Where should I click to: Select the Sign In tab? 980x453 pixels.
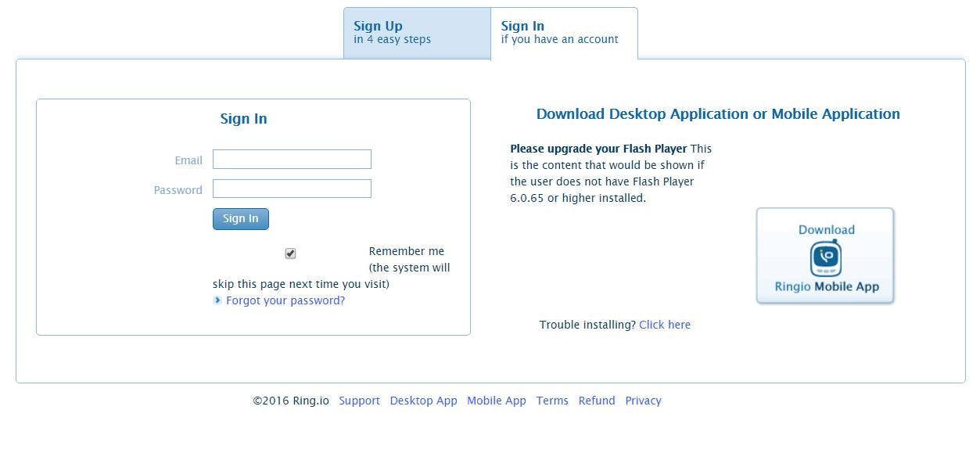(x=564, y=33)
